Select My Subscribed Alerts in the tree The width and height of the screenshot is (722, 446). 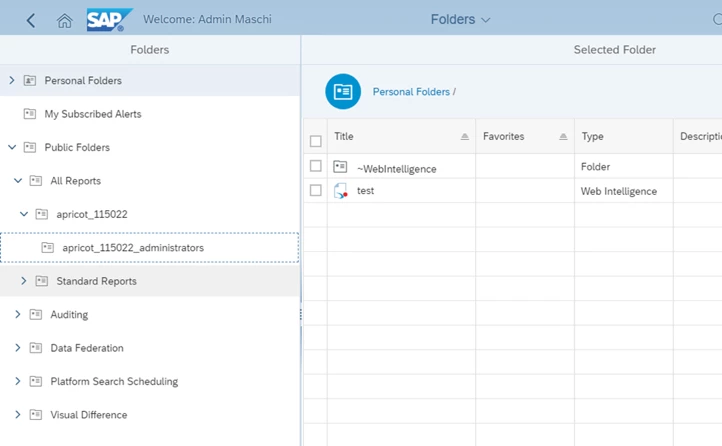coord(93,114)
